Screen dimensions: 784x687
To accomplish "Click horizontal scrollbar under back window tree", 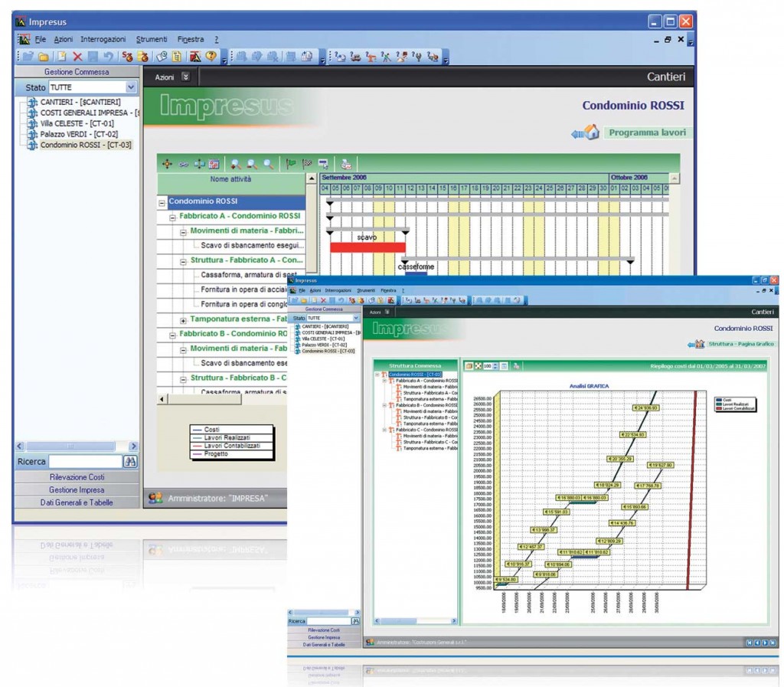I will click(x=77, y=446).
